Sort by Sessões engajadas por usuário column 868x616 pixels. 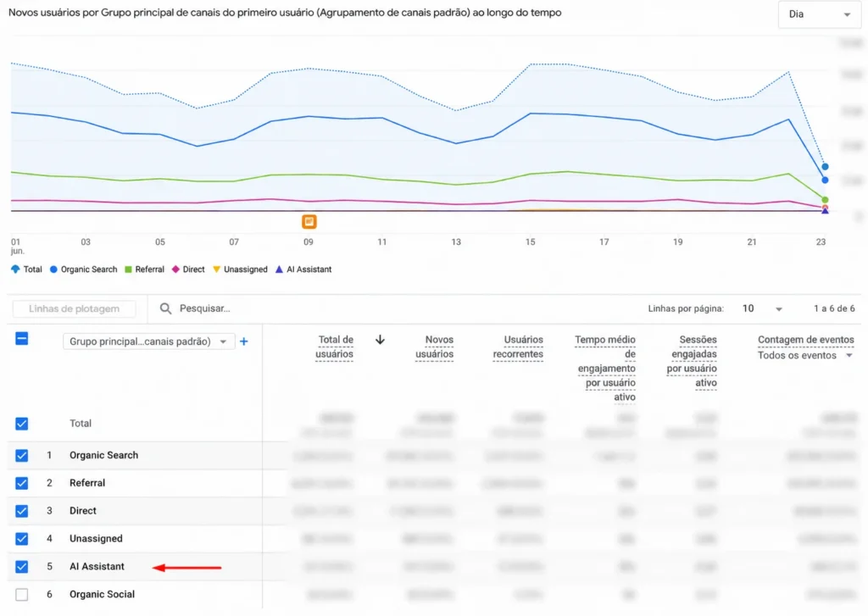tap(692, 361)
